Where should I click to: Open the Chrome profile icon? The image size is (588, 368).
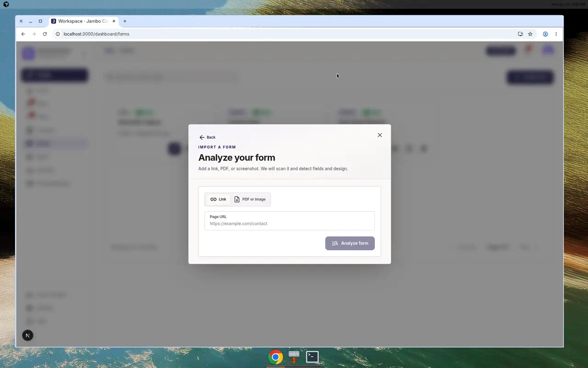tap(545, 34)
